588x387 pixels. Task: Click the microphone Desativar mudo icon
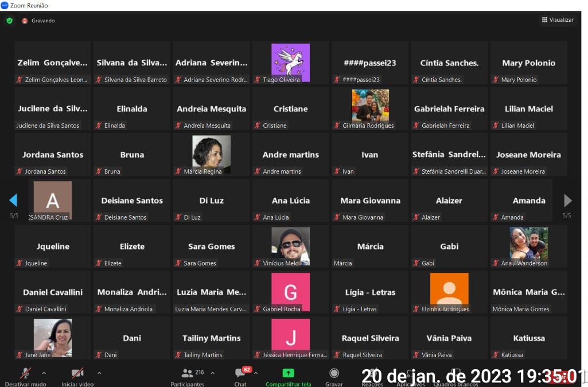point(25,373)
